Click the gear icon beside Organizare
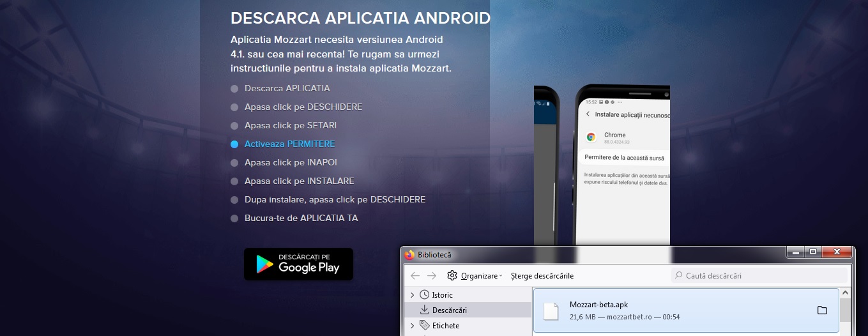The width and height of the screenshot is (868, 336). [x=452, y=276]
